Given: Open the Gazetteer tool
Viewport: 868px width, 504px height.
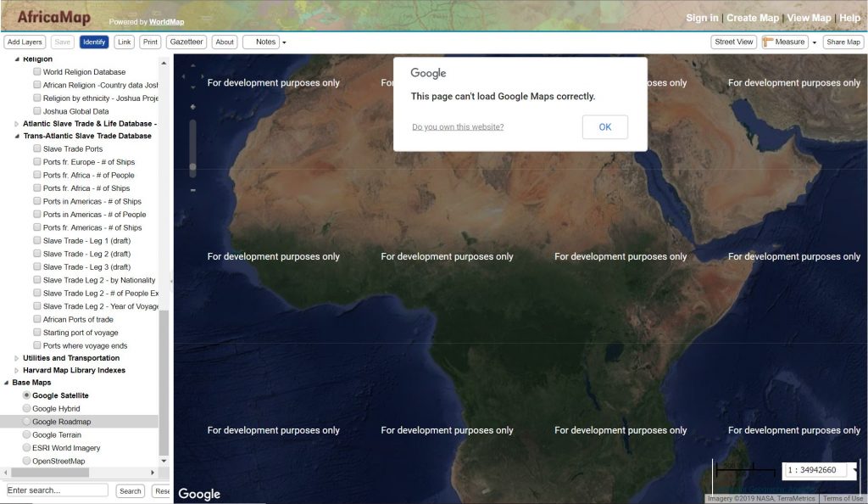Looking at the screenshot, I should click(x=186, y=42).
